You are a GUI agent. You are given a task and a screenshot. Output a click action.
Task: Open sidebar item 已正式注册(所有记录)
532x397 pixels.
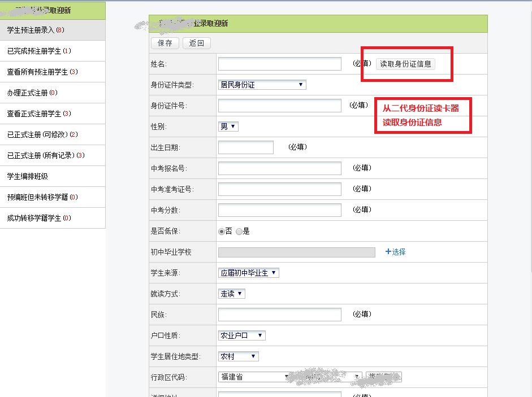[x=53, y=156]
